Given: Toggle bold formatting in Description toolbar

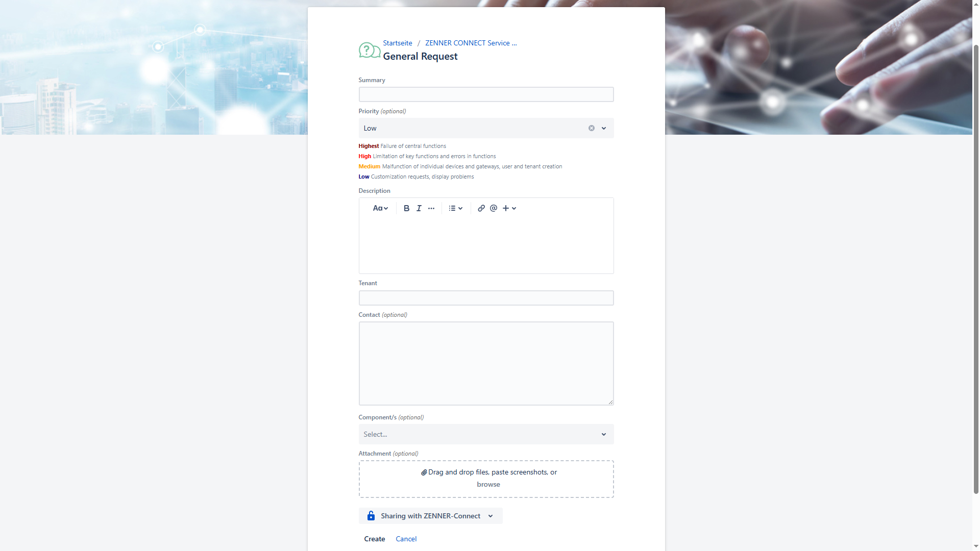Looking at the screenshot, I should [406, 208].
